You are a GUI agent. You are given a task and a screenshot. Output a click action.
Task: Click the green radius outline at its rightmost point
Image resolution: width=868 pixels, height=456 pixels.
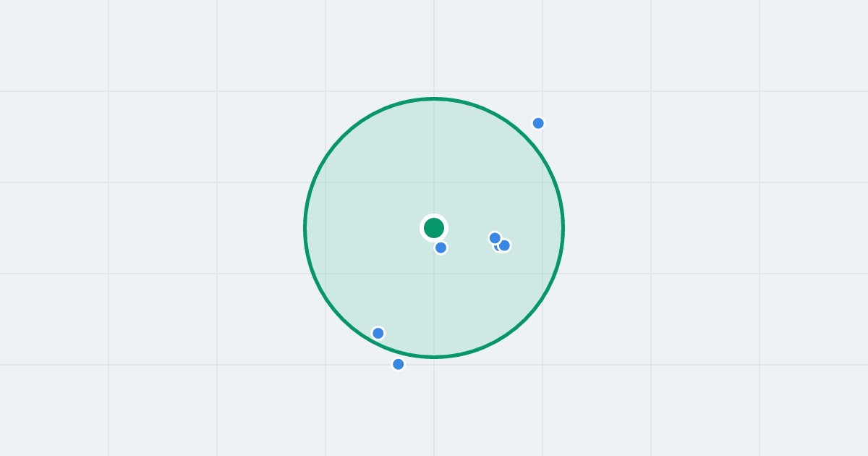pos(563,228)
